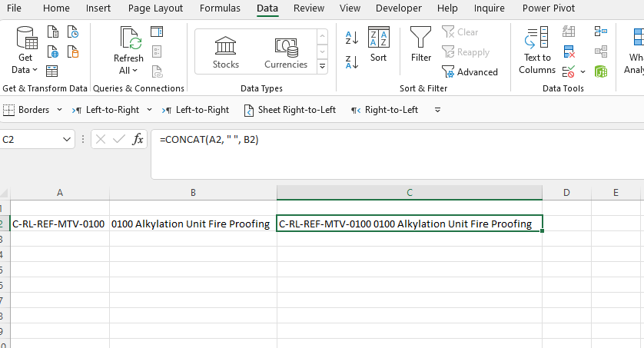The width and height of the screenshot is (644, 348).
Task: Open Advanced filter options
Action: coord(470,71)
